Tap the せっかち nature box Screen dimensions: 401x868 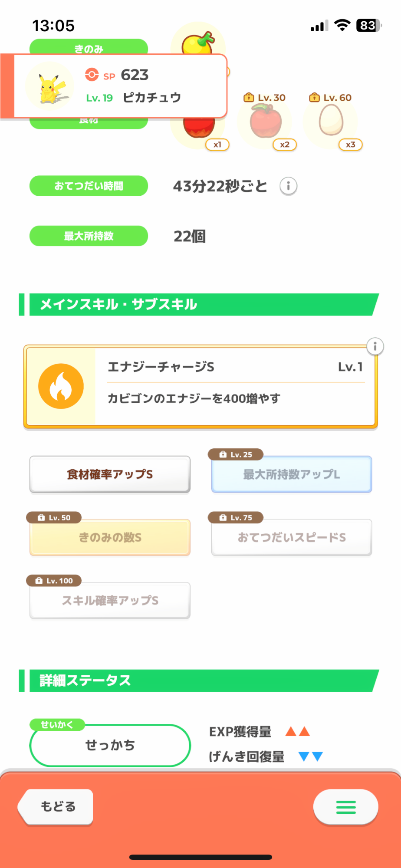pyautogui.click(x=110, y=745)
